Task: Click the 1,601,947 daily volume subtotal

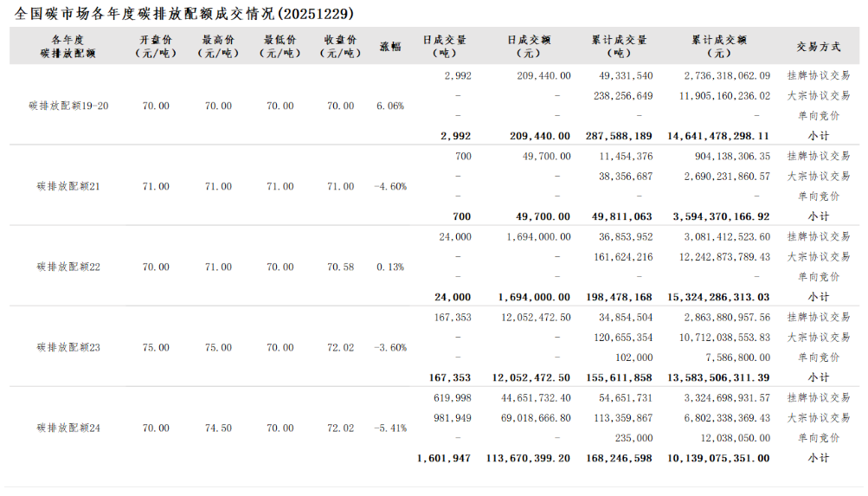Action: [x=444, y=458]
